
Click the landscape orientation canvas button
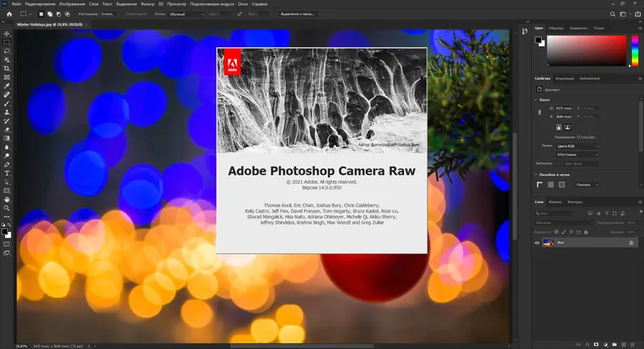tap(568, 127)
